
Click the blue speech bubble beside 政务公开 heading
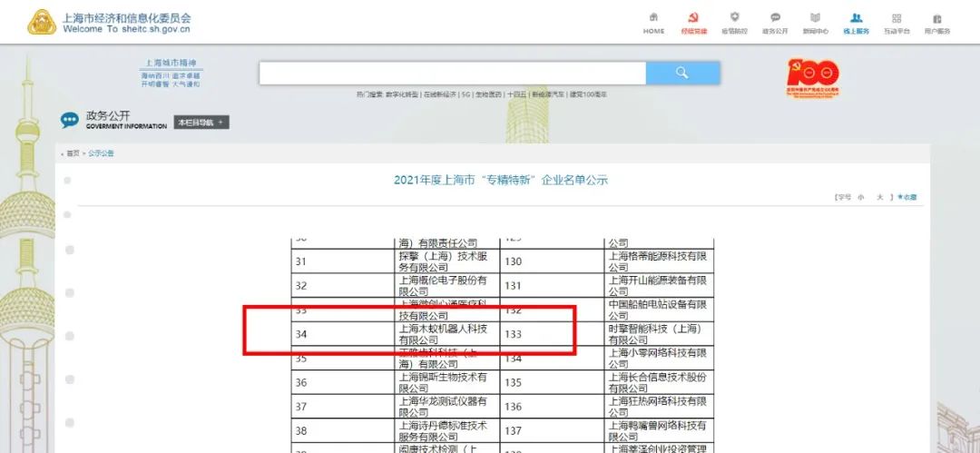69,120
